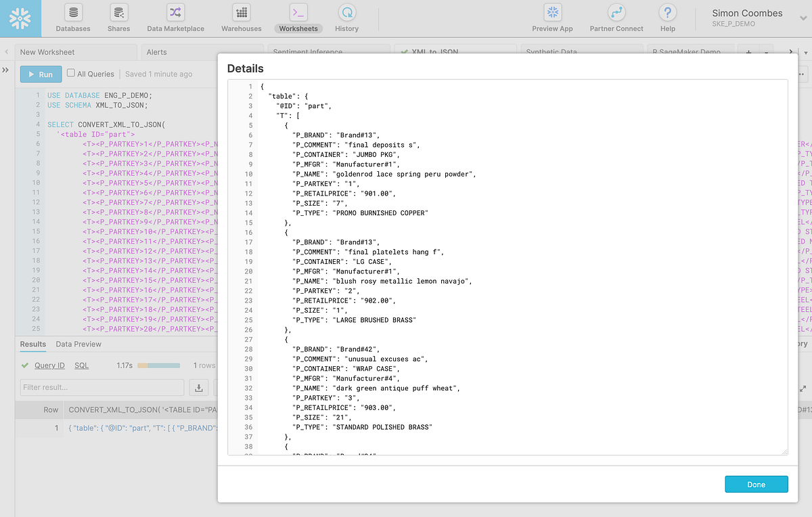Image resolution: width=812 pixels, height=517 pixels.
Task: Open the Databases panel
Action: click(x=72, y=18)
